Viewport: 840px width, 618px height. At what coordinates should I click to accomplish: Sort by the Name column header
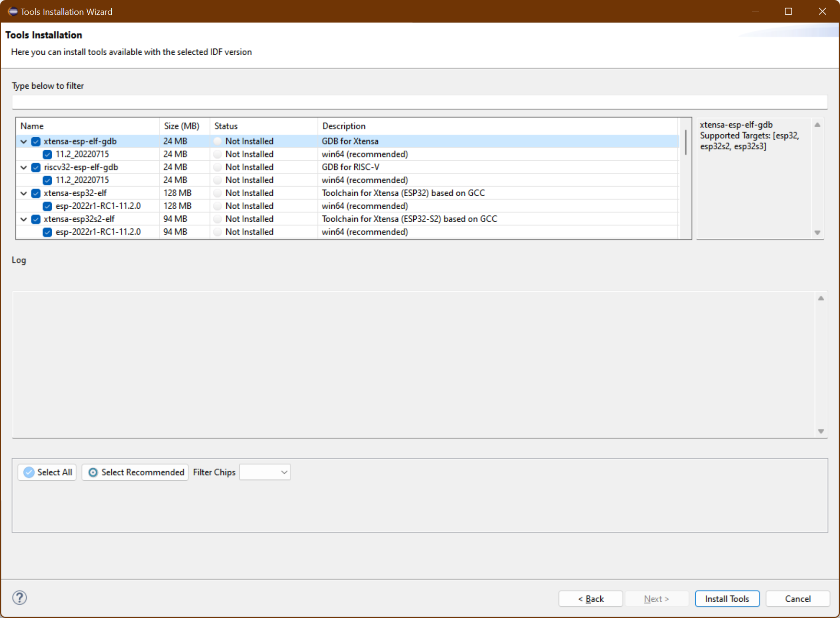click(x=88, y=126)
